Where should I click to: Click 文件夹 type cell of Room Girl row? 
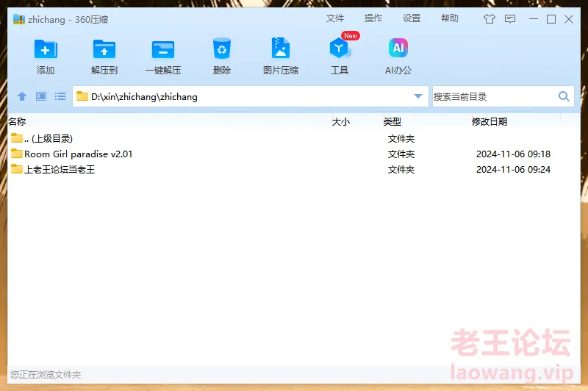tap(401, 154)
